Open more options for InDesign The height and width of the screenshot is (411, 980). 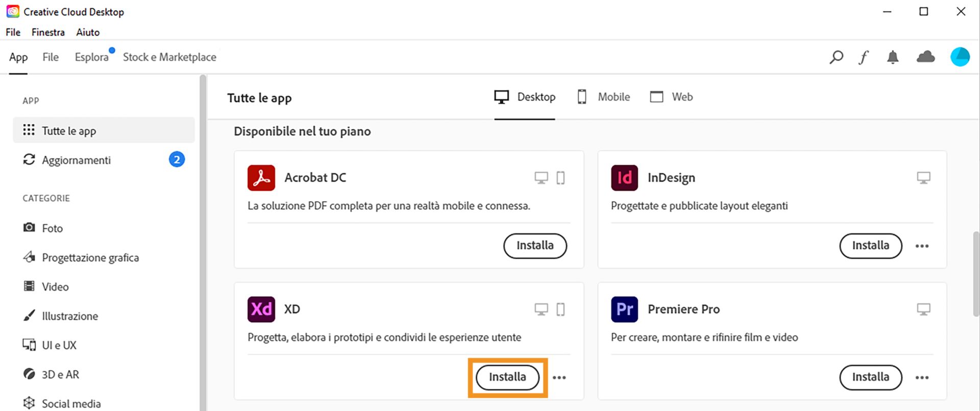(x=922, y=246)
